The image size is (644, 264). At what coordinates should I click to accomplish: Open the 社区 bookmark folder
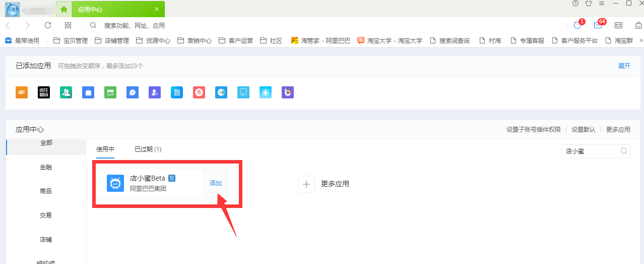(x=271, y=41)
